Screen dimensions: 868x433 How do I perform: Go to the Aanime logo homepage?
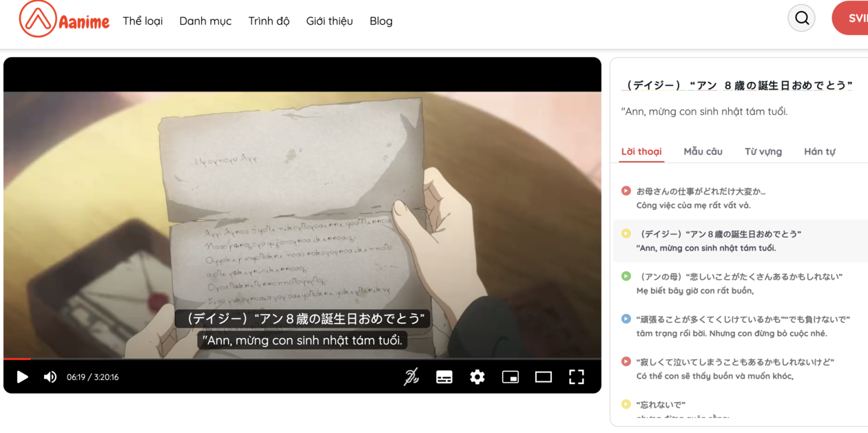tap(63, 20)
